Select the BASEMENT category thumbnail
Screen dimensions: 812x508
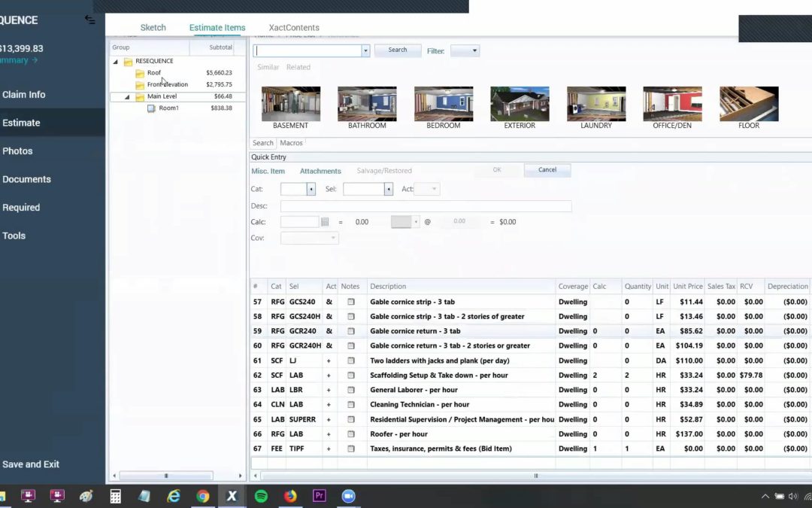pyautogui.click(x=290, y=108)
